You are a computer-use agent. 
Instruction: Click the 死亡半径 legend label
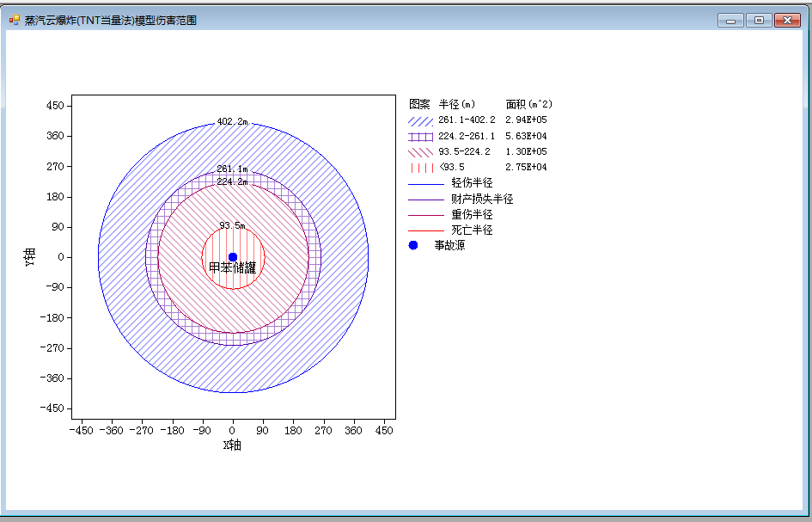click(x=472, y=230)
